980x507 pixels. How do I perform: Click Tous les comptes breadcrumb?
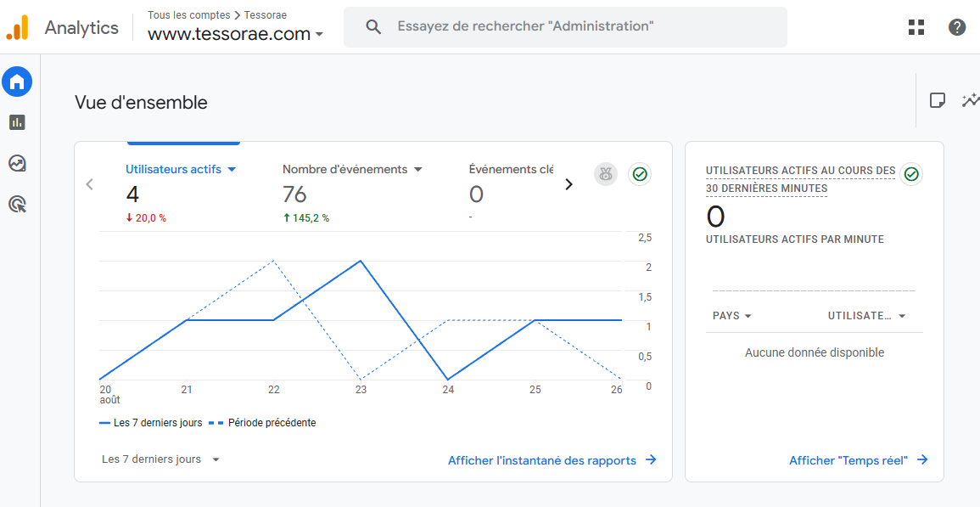pyautogui.click(x=188, y=15)
